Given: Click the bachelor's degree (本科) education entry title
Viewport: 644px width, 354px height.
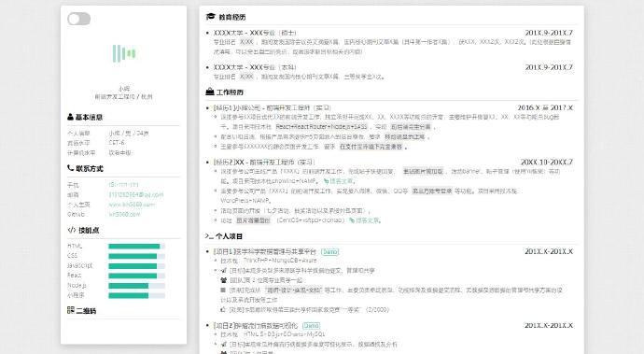Looking at the screenshot, I should coord(255,67).
